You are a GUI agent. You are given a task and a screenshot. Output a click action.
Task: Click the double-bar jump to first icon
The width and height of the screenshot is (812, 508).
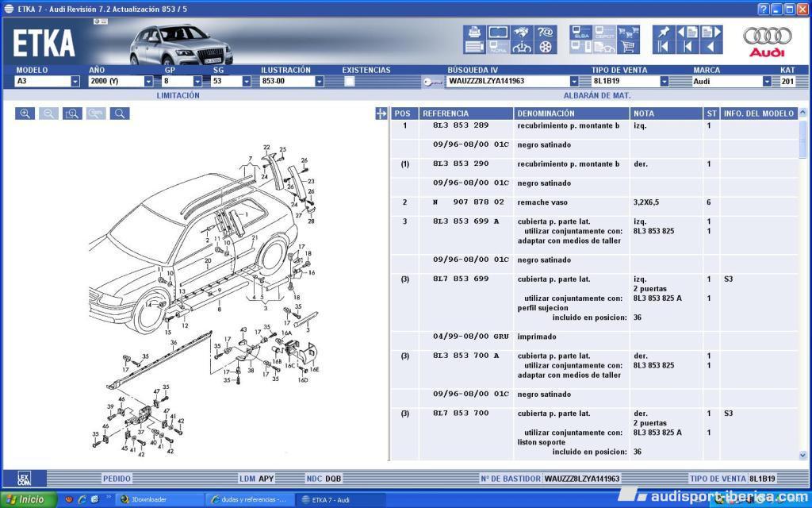(x=664, y=47)
